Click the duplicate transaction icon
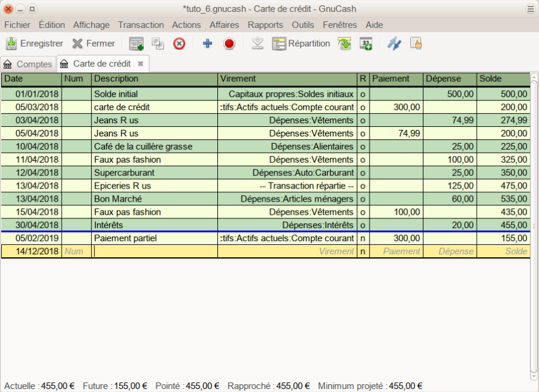This screenshot has width=539, height=392. pyautogui.click(x=158, y=44)
